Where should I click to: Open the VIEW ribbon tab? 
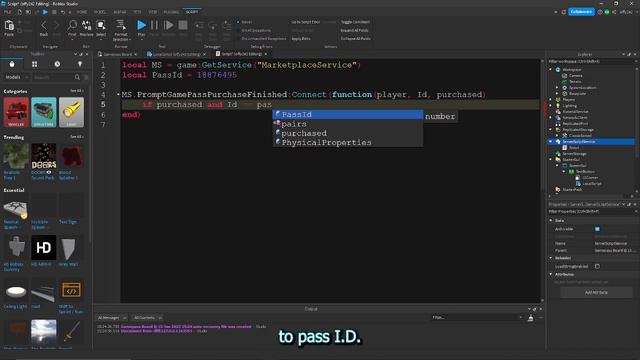153,12
